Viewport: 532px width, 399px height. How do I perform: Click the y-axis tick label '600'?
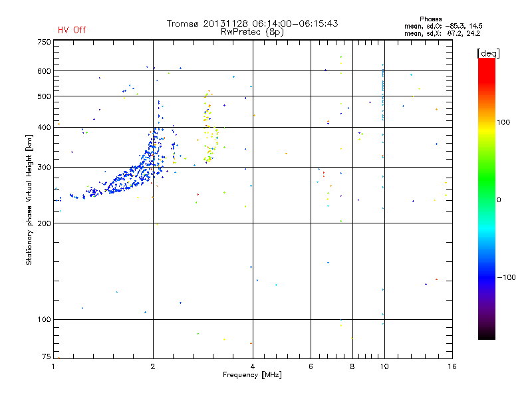click(x=44, y=71)
